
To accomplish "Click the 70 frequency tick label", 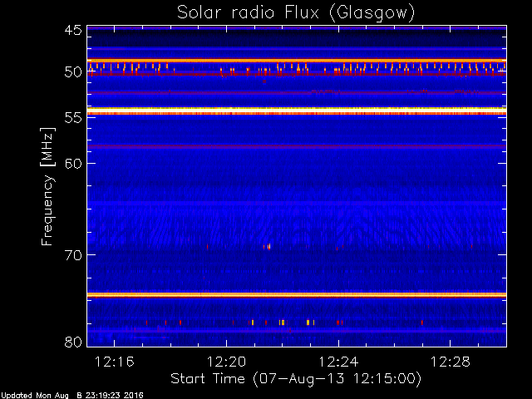I will pyautogui.click(x=73, y=255).
